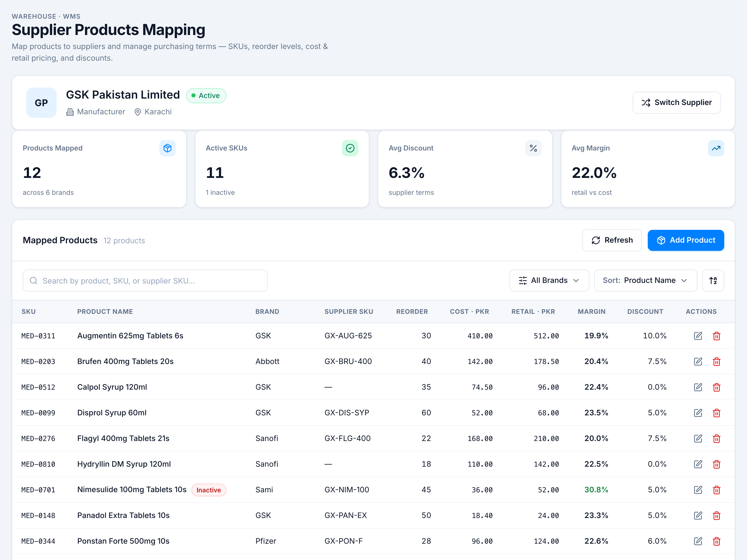Click the GP supplier avatar

click(x=41, y=103)
